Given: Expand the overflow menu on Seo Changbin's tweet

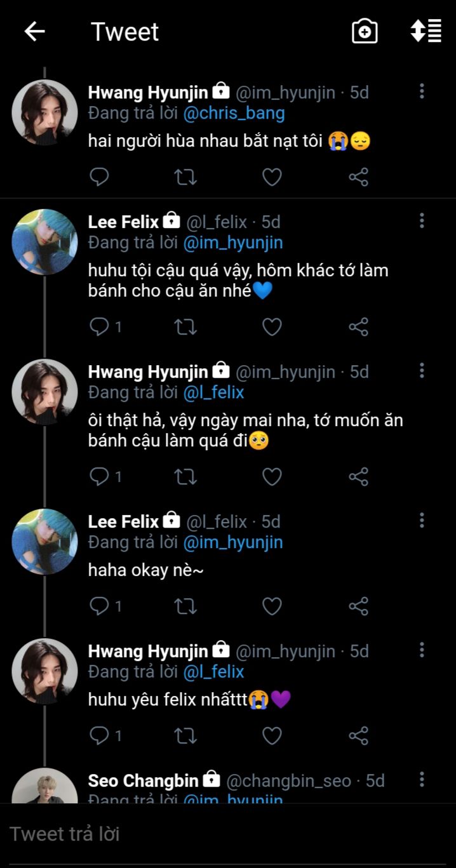Looking at the screenshot, I should pos(422,780).
